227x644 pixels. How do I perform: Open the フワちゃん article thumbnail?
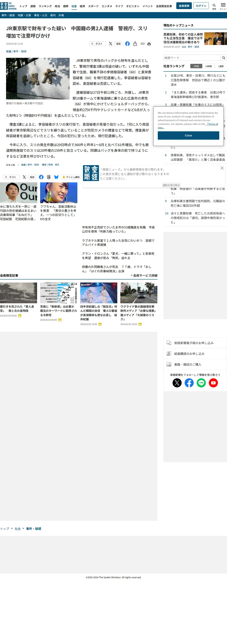point(59,193)
